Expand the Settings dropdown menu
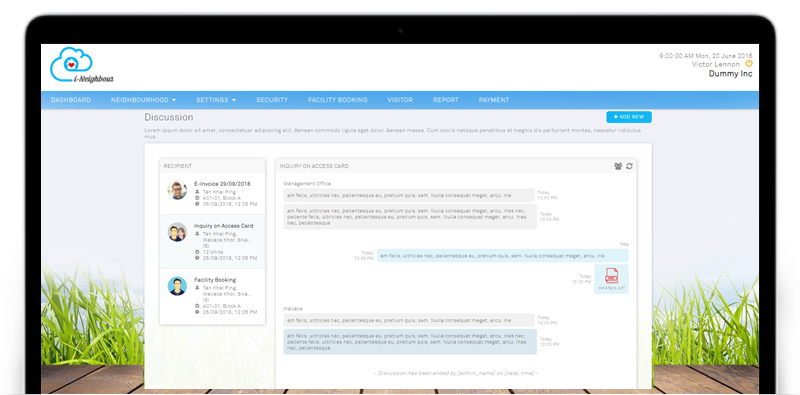Image resolution: width=800 pixels, height=395 pixels. [216, 100]
